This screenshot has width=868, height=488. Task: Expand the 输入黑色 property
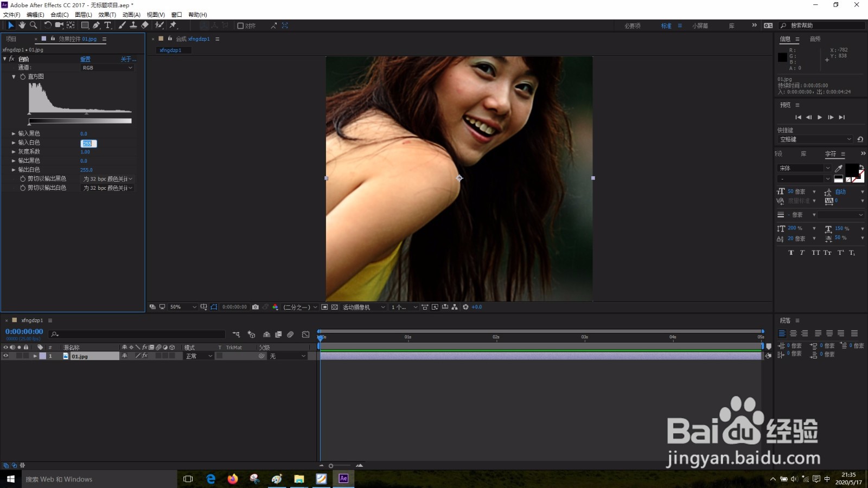(14, 133)
